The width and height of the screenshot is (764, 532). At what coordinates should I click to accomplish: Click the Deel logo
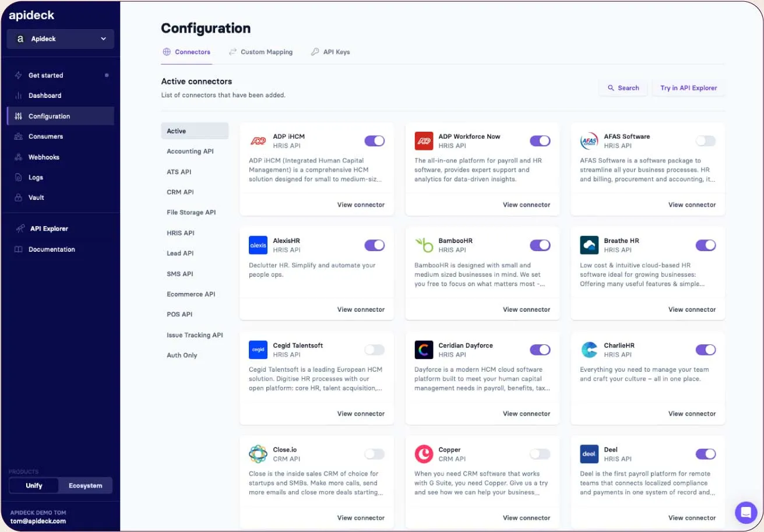[589, 454]
